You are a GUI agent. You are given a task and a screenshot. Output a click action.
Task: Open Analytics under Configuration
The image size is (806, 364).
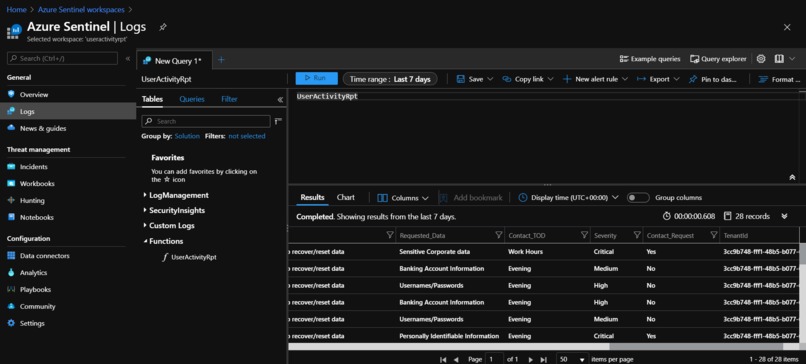33,272
